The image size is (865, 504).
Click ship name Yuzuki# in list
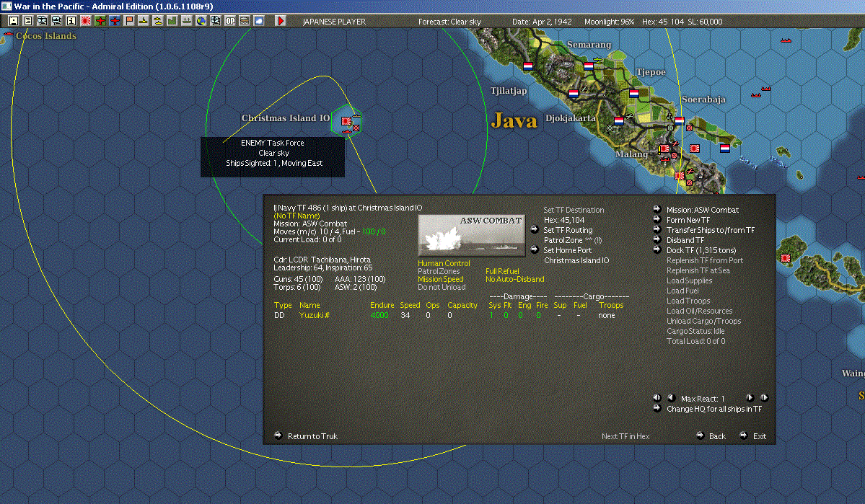point(314,315)
